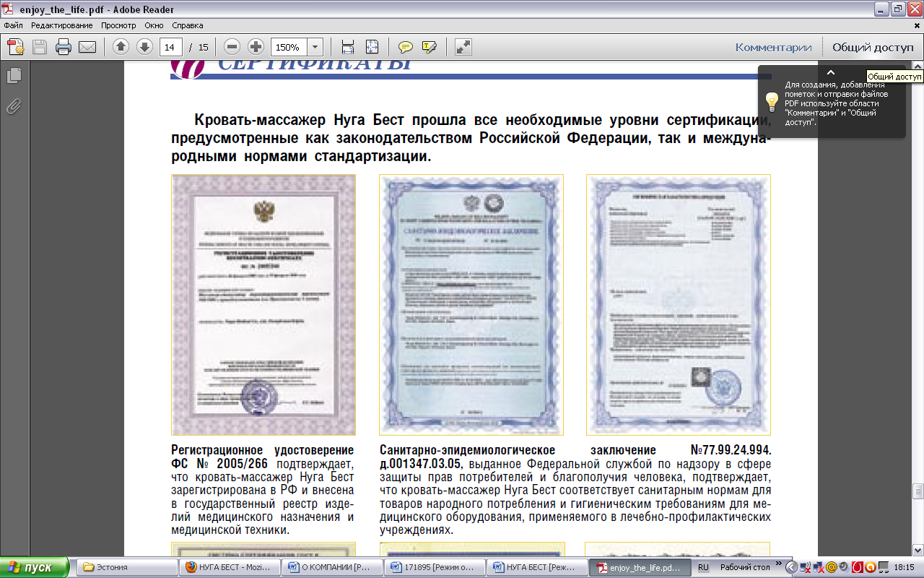Print the document using printer icon

(x=64, y=48)
